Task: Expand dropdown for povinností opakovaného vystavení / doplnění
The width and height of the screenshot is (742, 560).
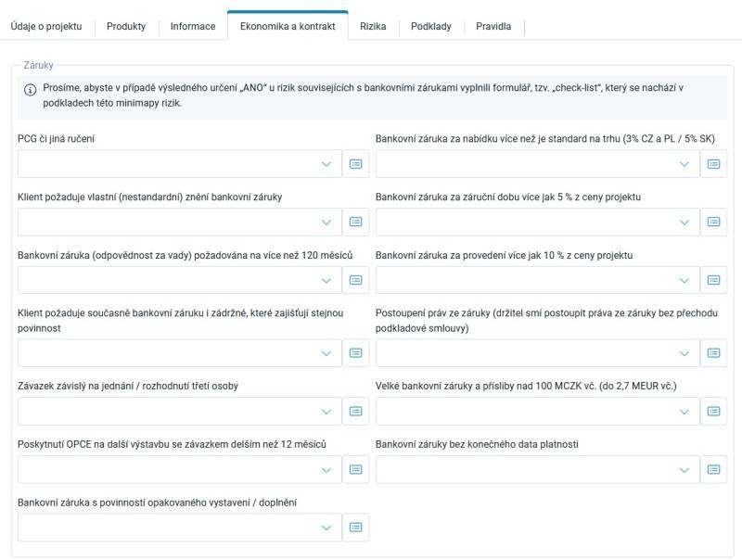Action: pyautogui.click(x=179, y=528)
